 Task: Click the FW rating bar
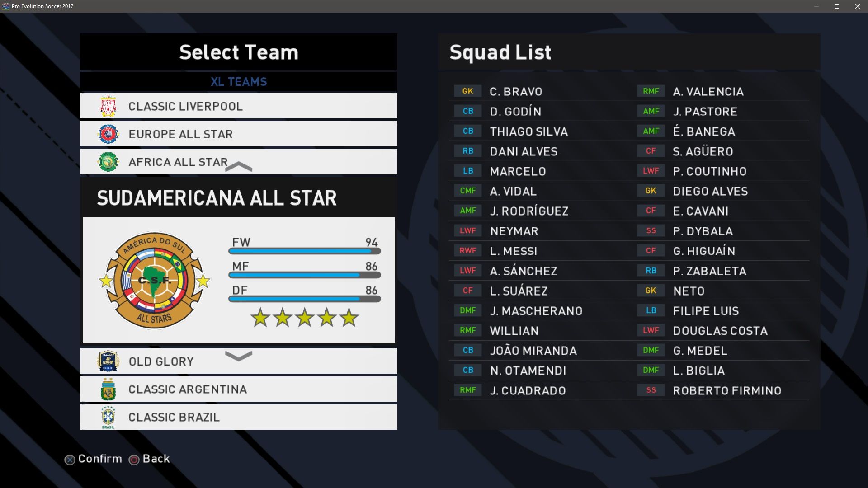[305, 251]
